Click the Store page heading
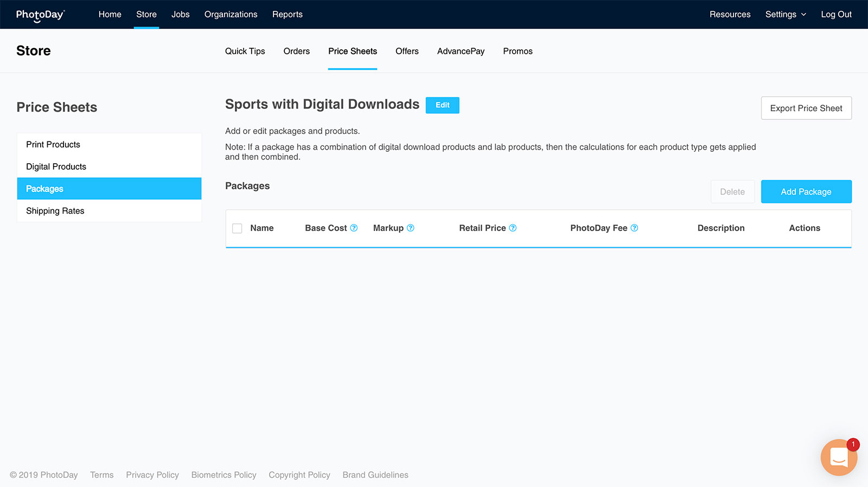 pos(34,51)
